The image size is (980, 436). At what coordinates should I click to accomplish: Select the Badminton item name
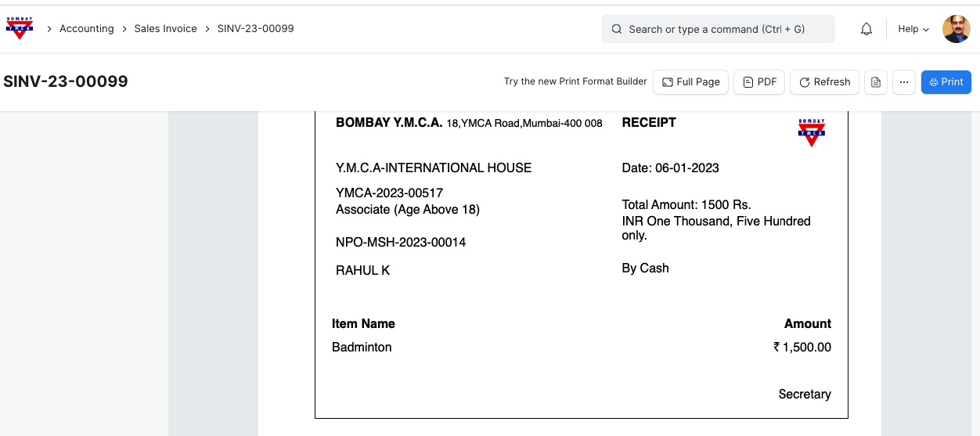pos(362,348)
